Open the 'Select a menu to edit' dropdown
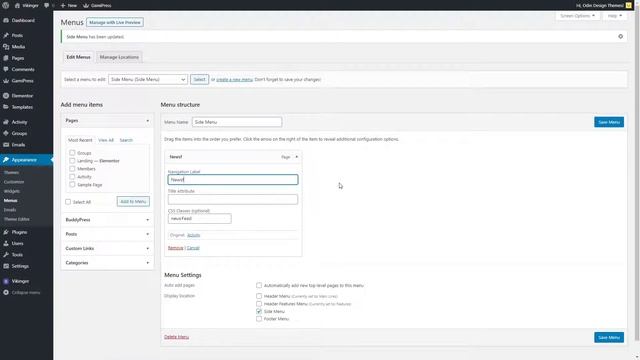Screen dimensions: 640x360 pos(148,80)
